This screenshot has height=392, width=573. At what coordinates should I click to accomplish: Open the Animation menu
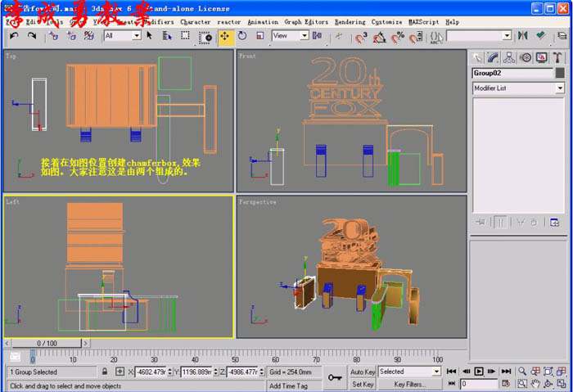tap(263, 22)
